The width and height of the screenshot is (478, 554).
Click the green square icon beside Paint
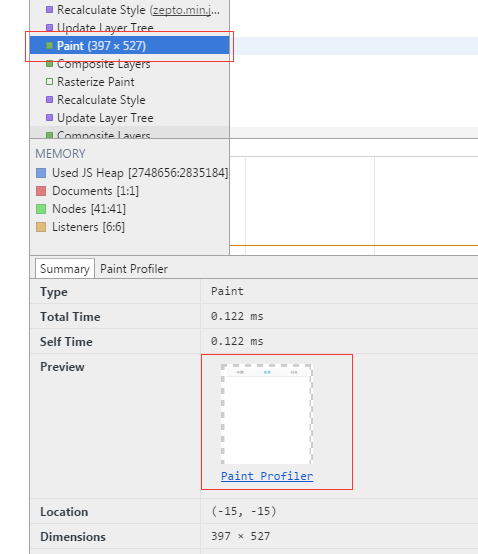pos(49,46)
